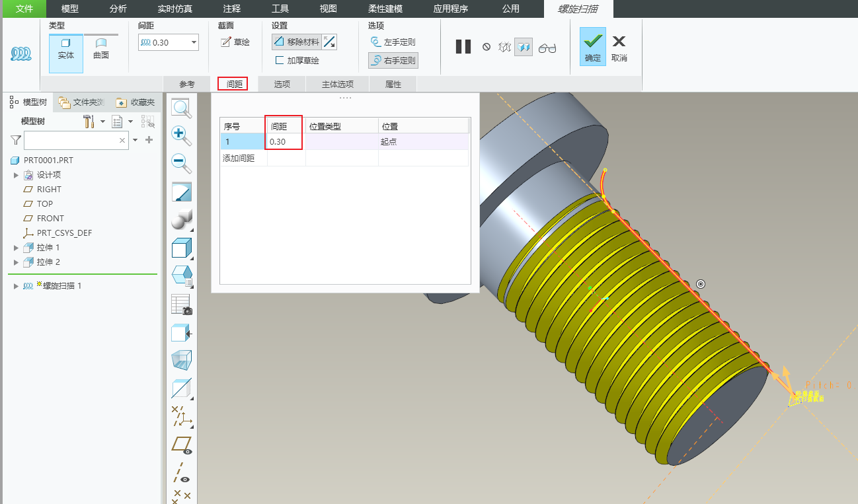Select Surface type option
The width and height of the screenshot is (858, 504).
pos(100,50)
